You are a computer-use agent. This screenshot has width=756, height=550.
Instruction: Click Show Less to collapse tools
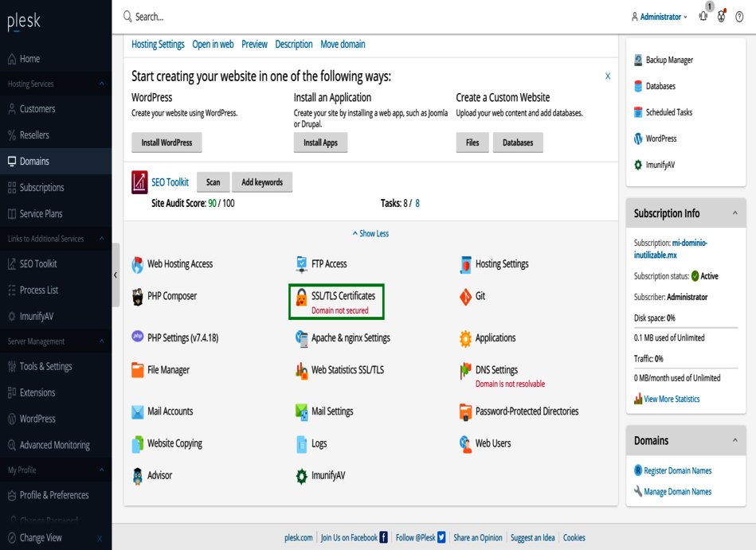(x=370, y=233)
